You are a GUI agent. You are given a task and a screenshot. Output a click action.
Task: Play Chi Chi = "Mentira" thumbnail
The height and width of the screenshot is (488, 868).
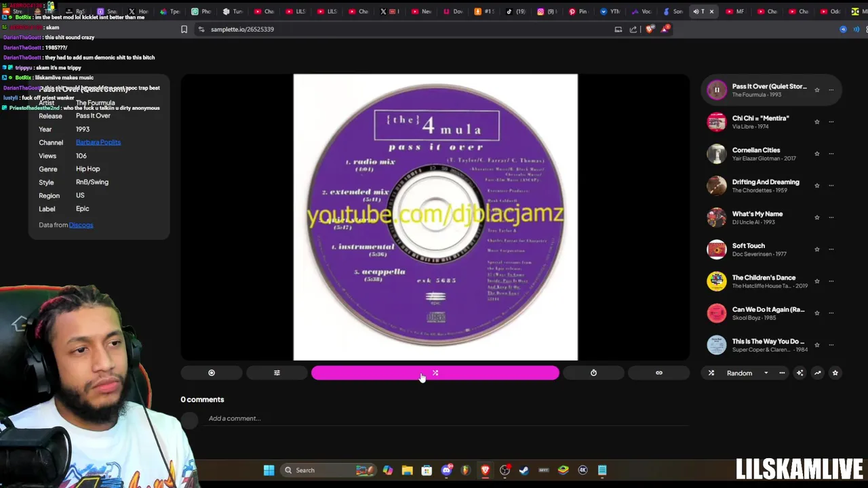pyautogui.click(x=717, y=122)
